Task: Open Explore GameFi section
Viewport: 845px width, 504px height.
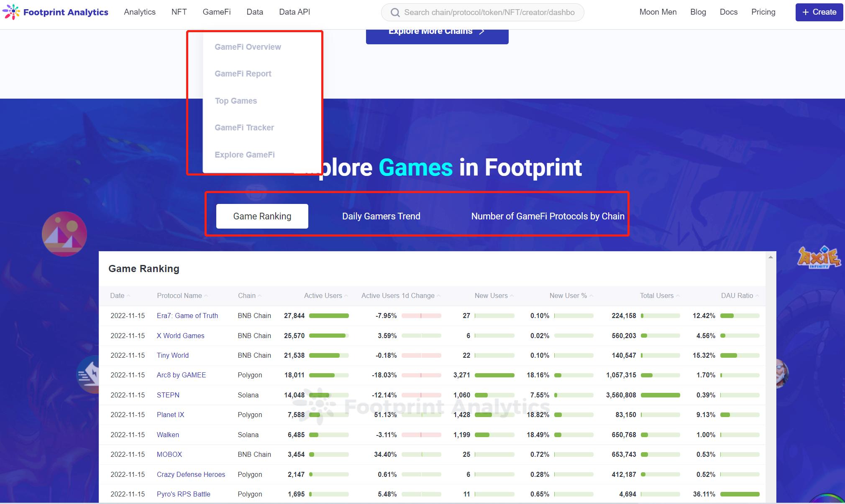Action: coord(244,154)
